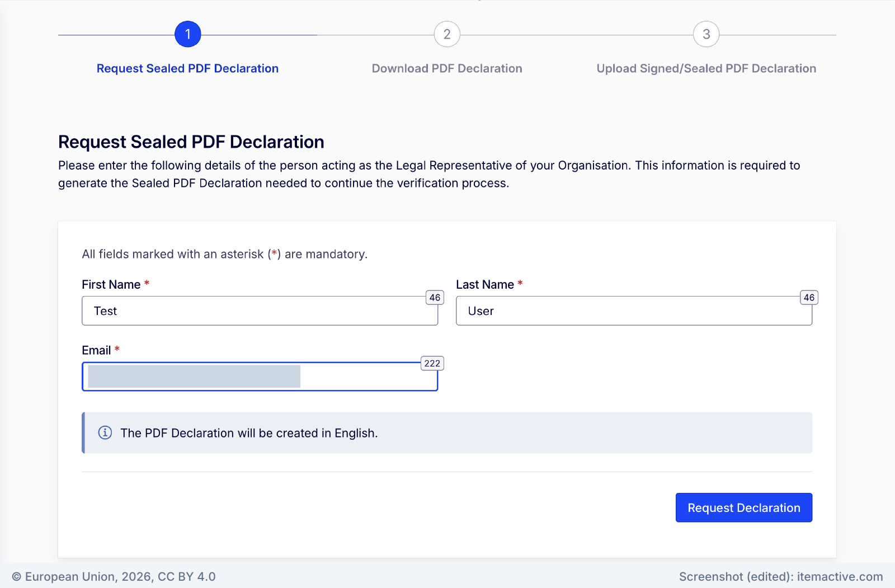
Task: Click the step 1 circle indicator
Action: pos(188,34)
